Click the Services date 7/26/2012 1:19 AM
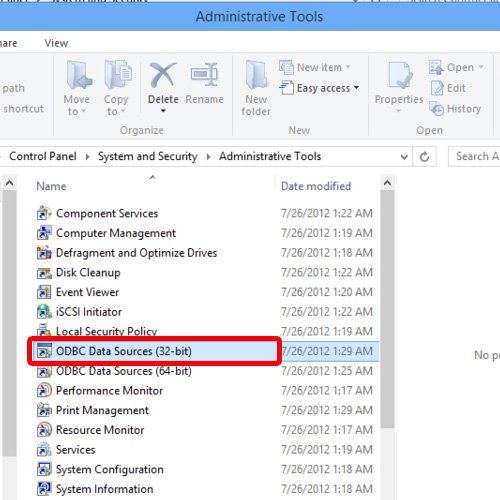Image resolution: width=500 pixels, height=500 pixels. [327, 450]
